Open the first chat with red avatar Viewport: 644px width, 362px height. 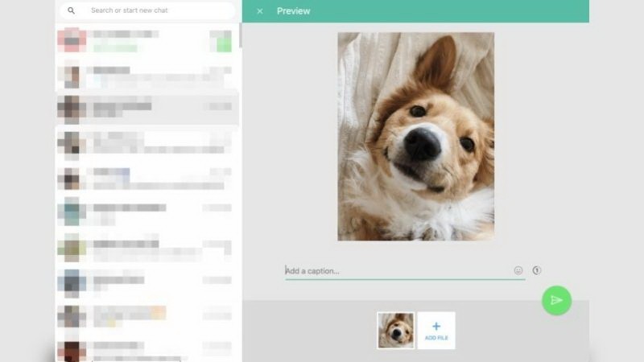tap(148, 40)
